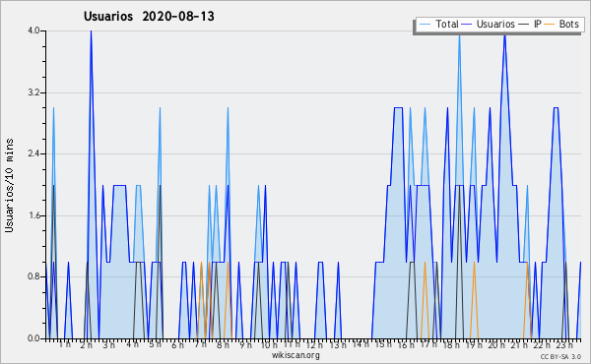Click the y-axis label 'Usuarios/10 mins'

click(10, 185)
